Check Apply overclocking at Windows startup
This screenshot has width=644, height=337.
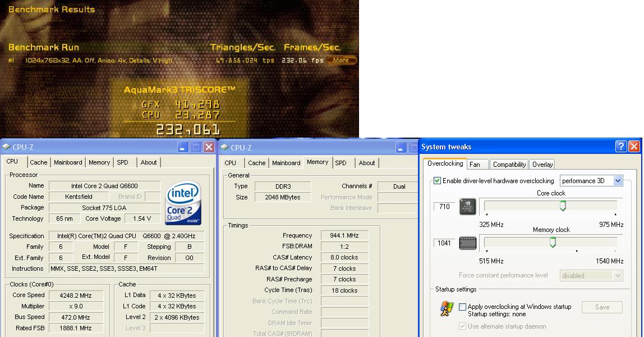point(462,307)
